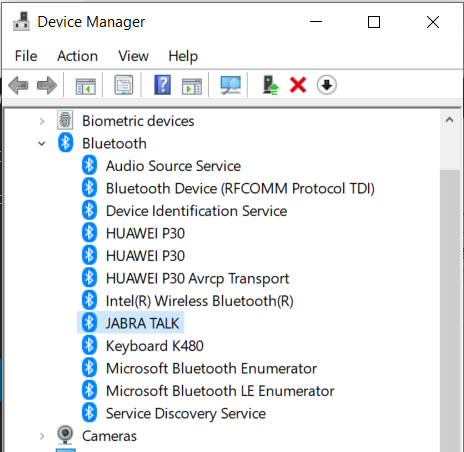
Task: Select Intel(R) Wireless Bluetooth(R)
Action: (200, 301)
